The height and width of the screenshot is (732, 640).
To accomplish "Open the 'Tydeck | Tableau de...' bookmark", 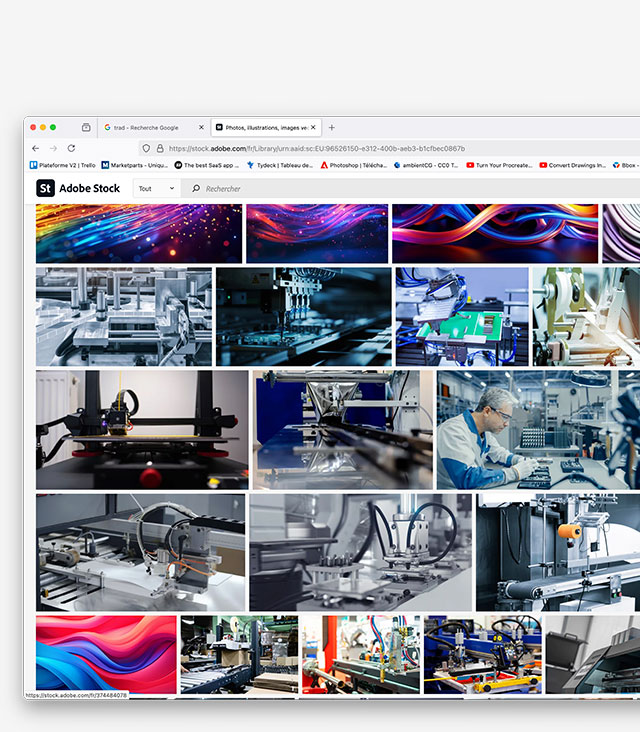I will pos(280,165).
